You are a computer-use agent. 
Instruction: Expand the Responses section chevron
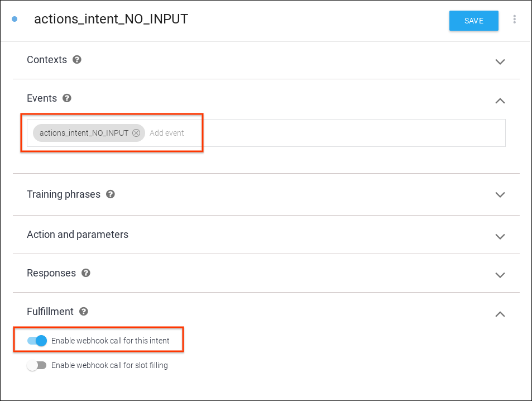point(500,275)
